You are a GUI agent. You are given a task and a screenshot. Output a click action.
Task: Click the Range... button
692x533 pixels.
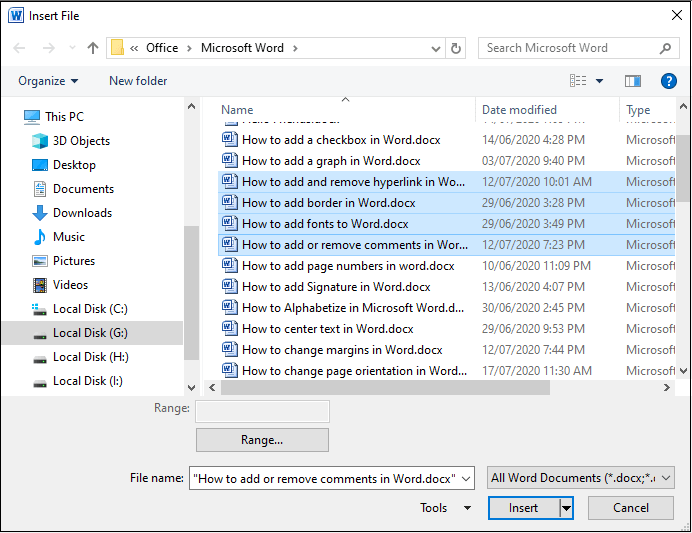coord(262,440)
